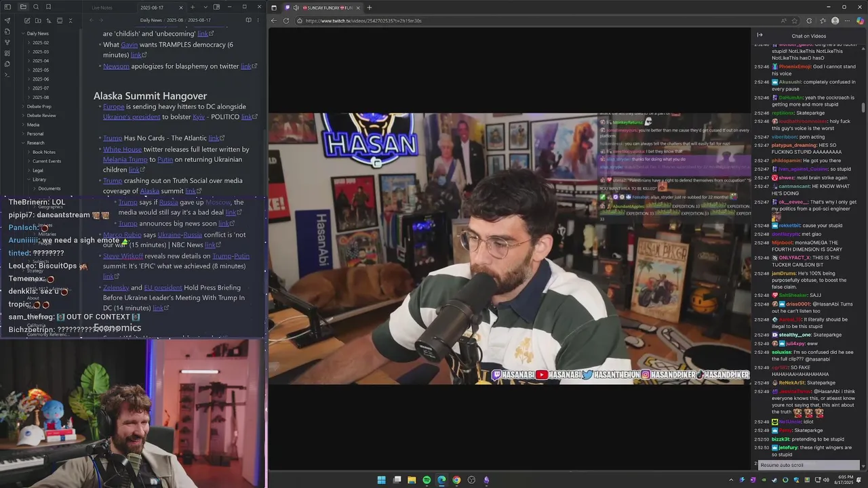Switch to the Live Notes tab
This screenshot has width=868, height=488.
pyautogui.click(x=102, y=7)
